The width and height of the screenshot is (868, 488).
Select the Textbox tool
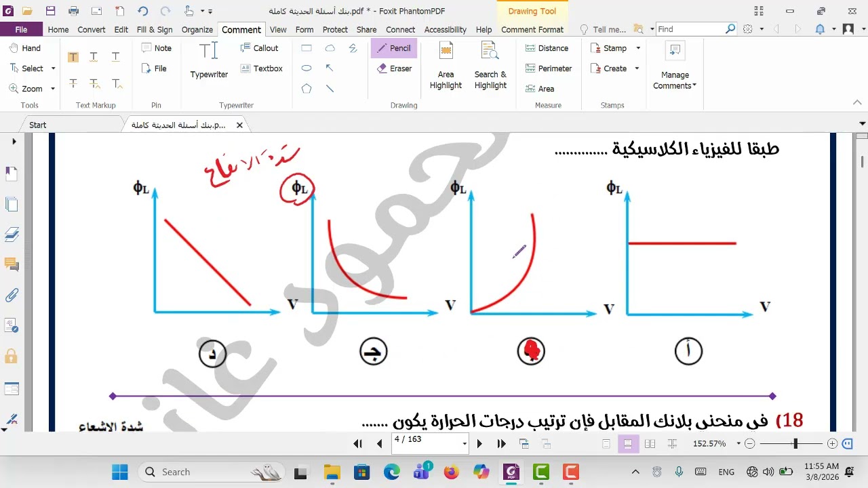point(261,68)
